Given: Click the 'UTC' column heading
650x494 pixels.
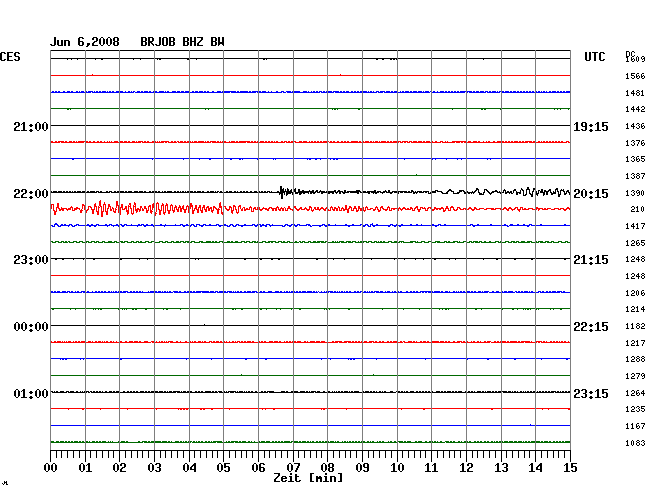Looking at the screenshot, I should tap(594, 57).
